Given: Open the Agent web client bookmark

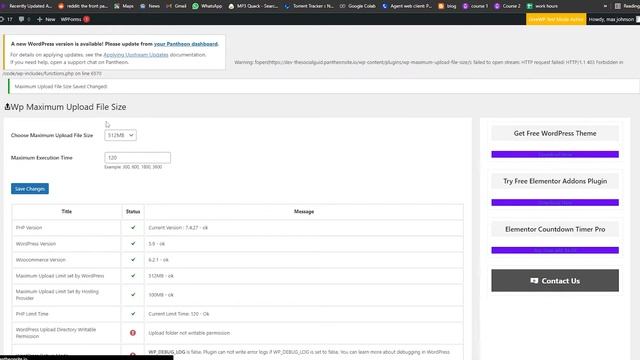Looking at the screenshot, I should (407, 6).
